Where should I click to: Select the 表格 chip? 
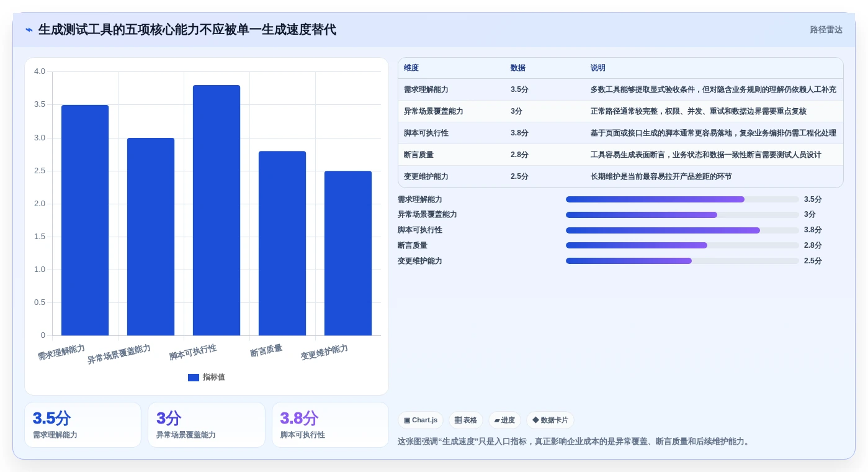pos(466,420)
